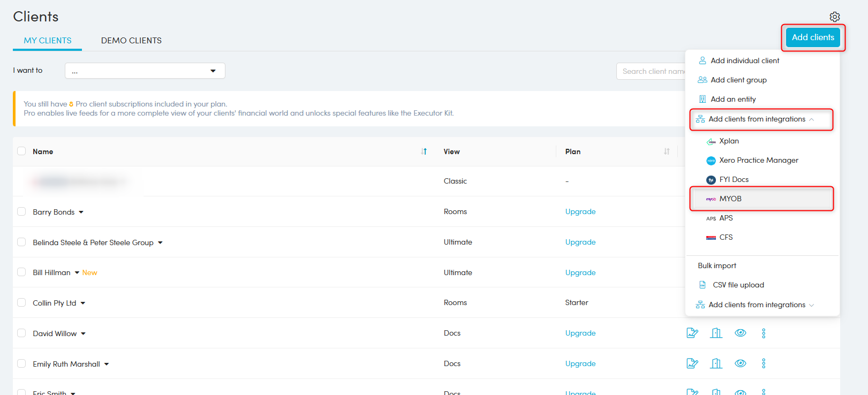The image size is (868, 395).
Task: Tick the checkbox next to Barry Bonds
Action: point(21,211)
